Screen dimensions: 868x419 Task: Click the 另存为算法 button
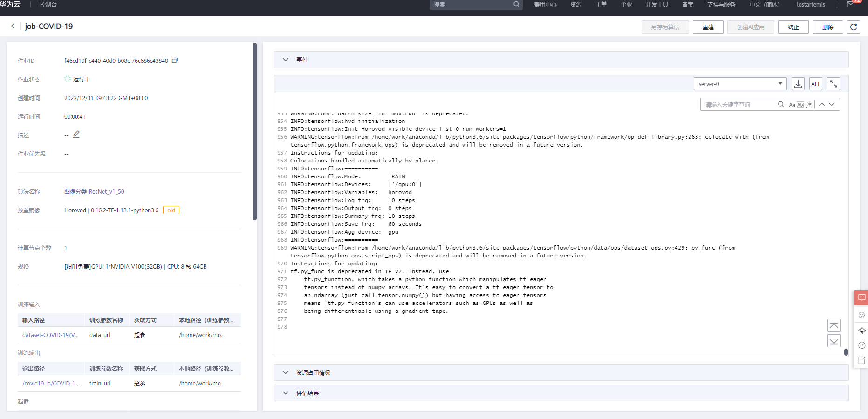click(665, 27)
